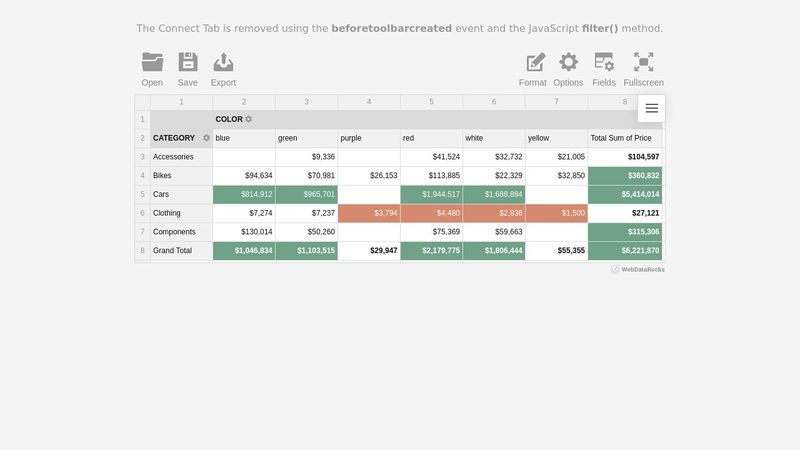800x450 pixels.
Task: Select the yellow column header
Action: 556,138
